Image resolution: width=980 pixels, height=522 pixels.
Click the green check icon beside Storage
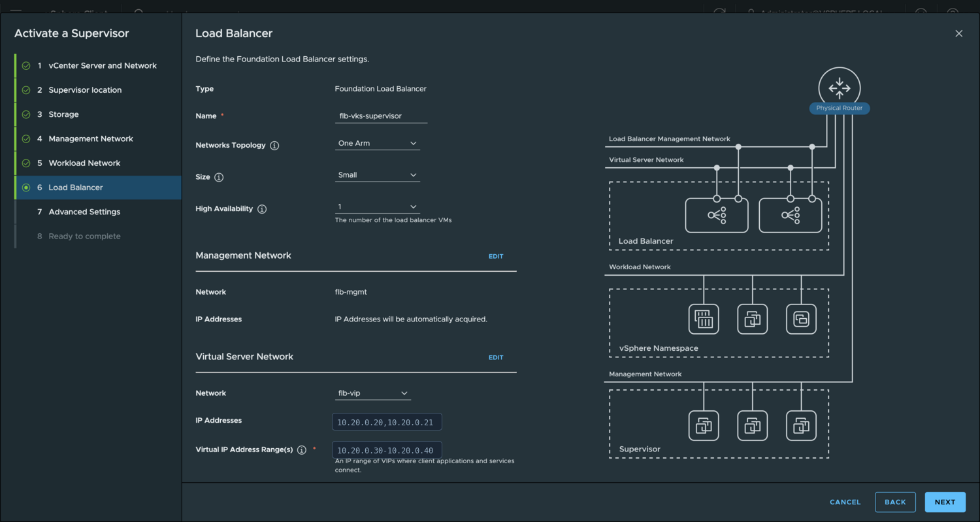(x=26, y=114)
